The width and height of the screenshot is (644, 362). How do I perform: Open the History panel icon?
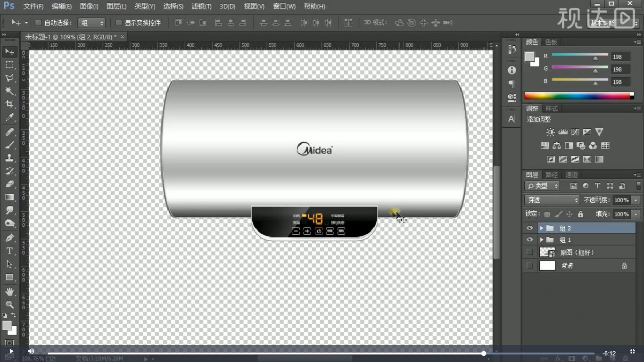[x=512, y=49]
